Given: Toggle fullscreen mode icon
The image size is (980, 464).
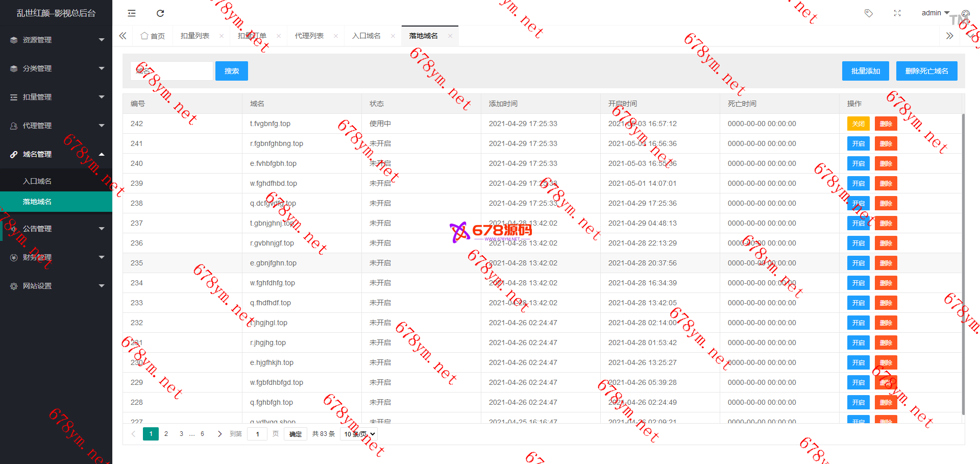Looking at the screenshot, I should [x=897, y=13].
